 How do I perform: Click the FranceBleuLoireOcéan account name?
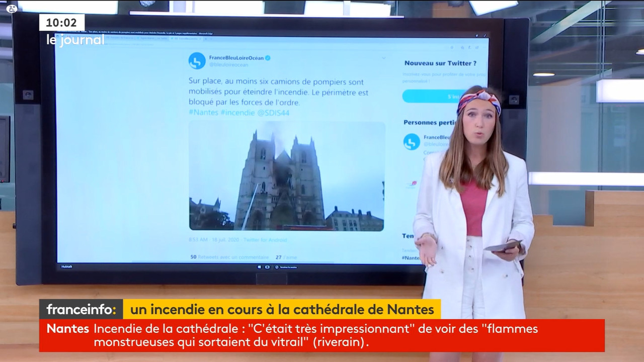pos(236,58)
